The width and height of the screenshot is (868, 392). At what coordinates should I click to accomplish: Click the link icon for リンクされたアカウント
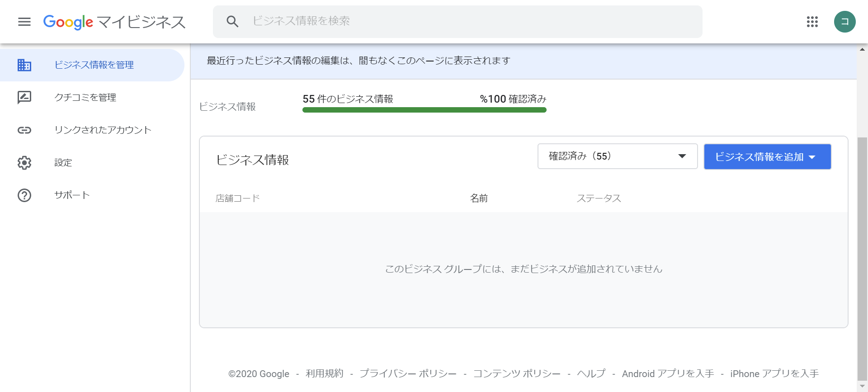point(24,130)
